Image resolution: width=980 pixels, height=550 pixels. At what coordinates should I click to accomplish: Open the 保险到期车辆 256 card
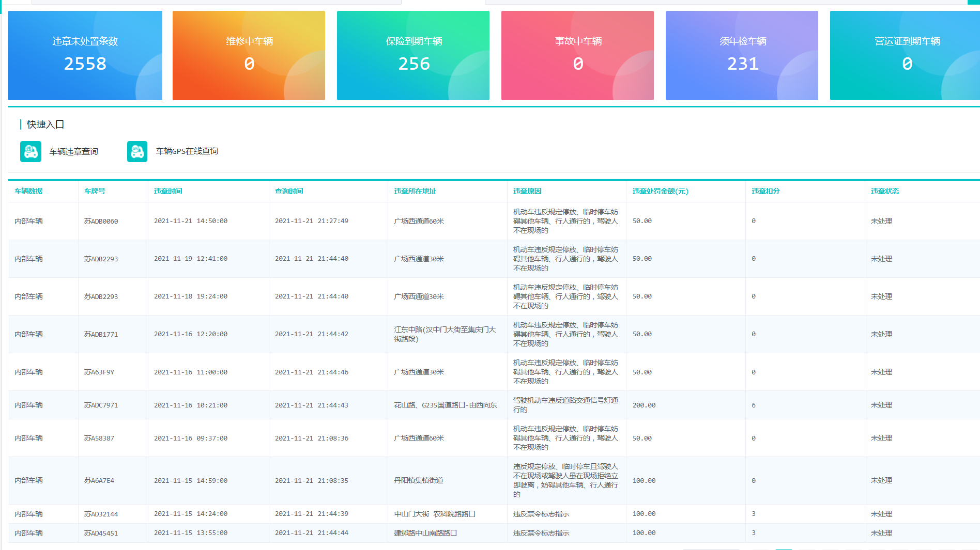(x=413, y=55)
